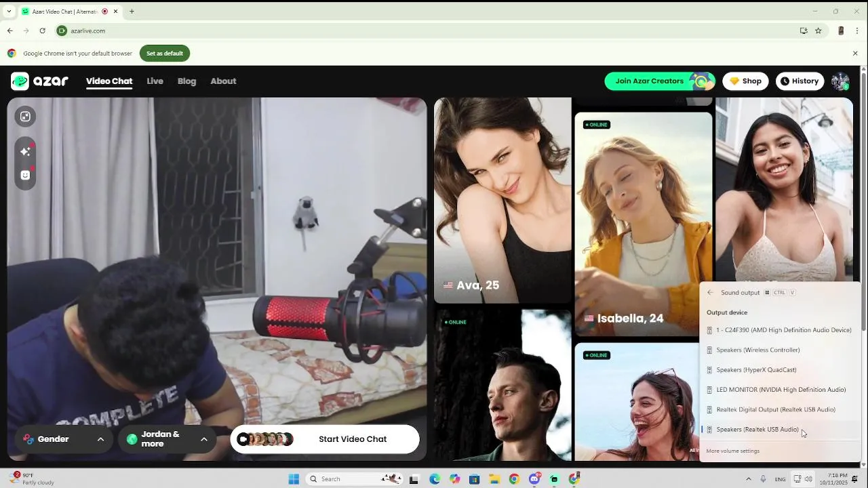
Task: Open Chrome's three-dot menu
Action: 856,30
